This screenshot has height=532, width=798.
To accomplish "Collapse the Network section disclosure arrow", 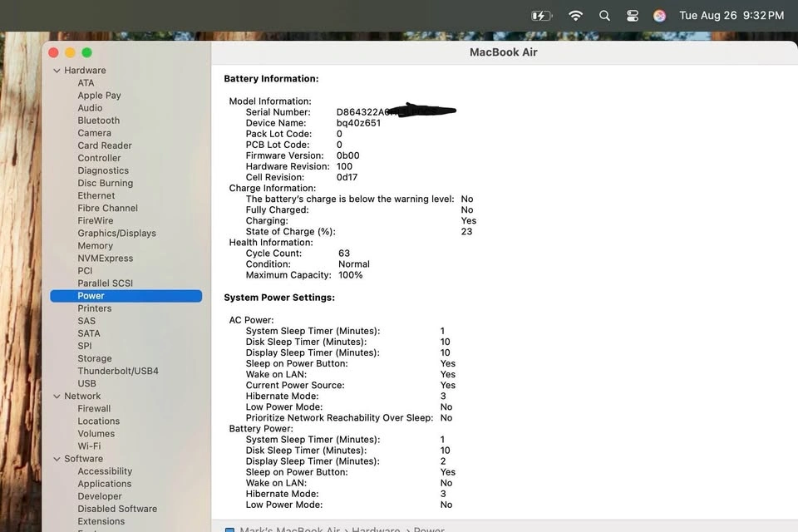I will [57, 397].
